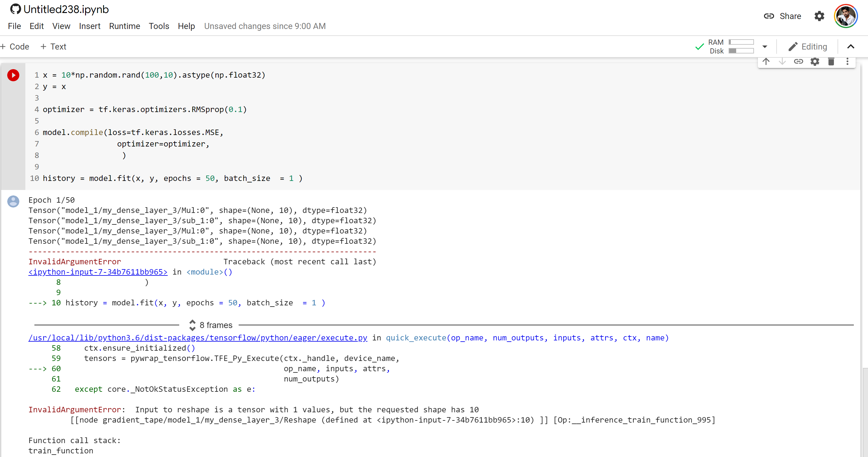
Task: Expand the hidden 8 frames in traceback
Action: point(192,325)
